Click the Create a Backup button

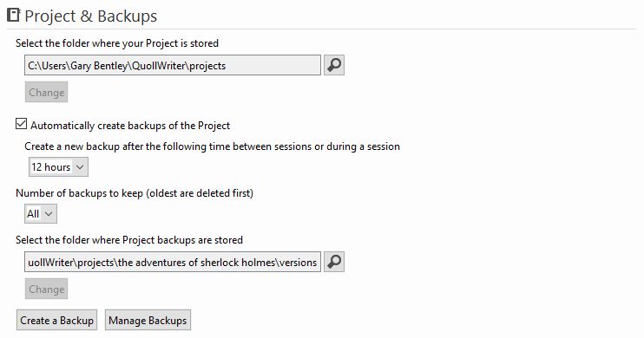56,320
